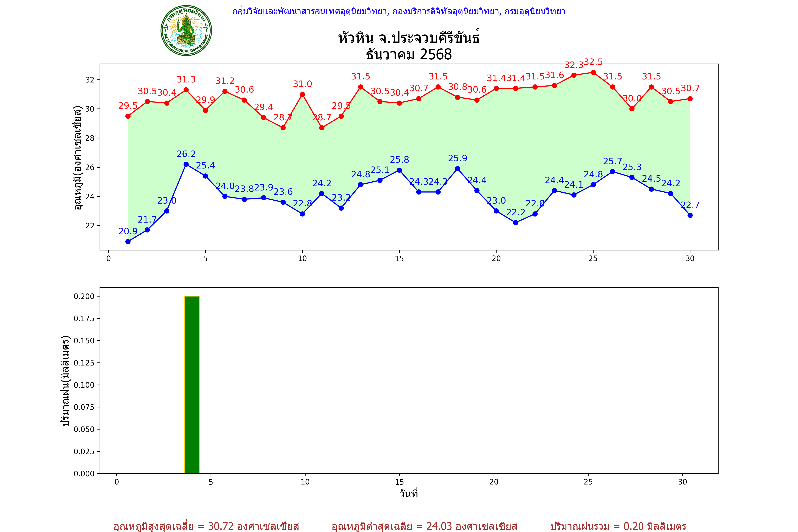Click the red 32.5 maximum temperature point

tap(593, 72)
